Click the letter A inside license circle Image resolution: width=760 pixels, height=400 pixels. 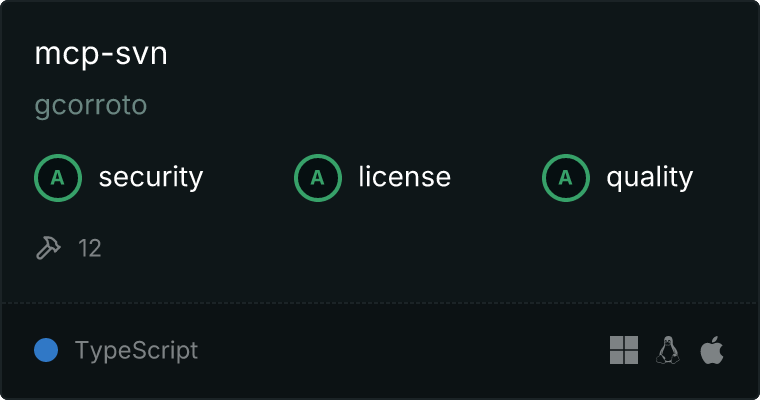[317, 178]
